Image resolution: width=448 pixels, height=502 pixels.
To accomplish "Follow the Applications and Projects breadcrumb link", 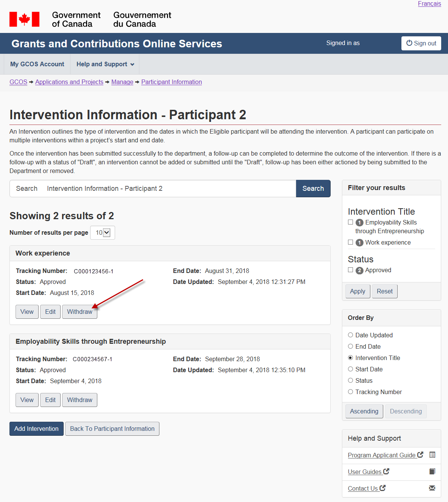I will tap(69, 82).
